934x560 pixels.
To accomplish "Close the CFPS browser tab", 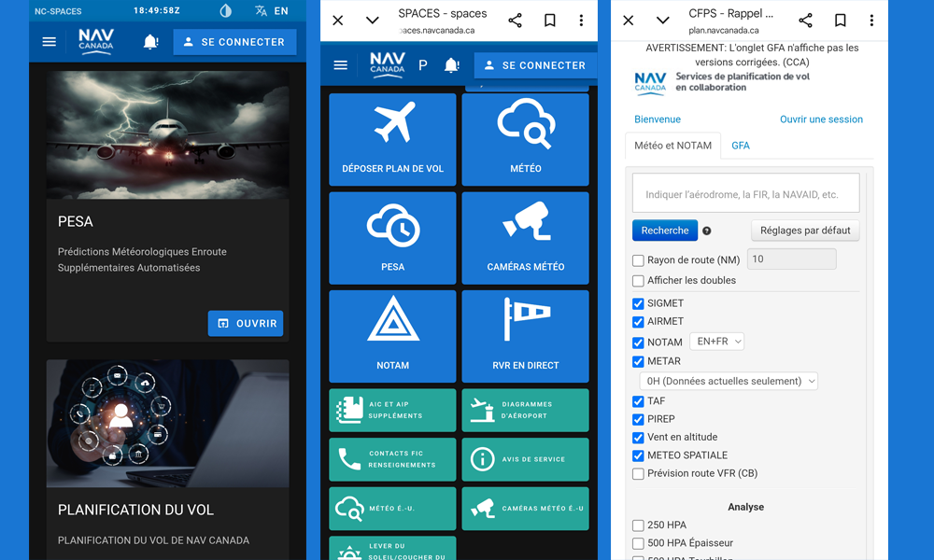I will coord(628,21).
